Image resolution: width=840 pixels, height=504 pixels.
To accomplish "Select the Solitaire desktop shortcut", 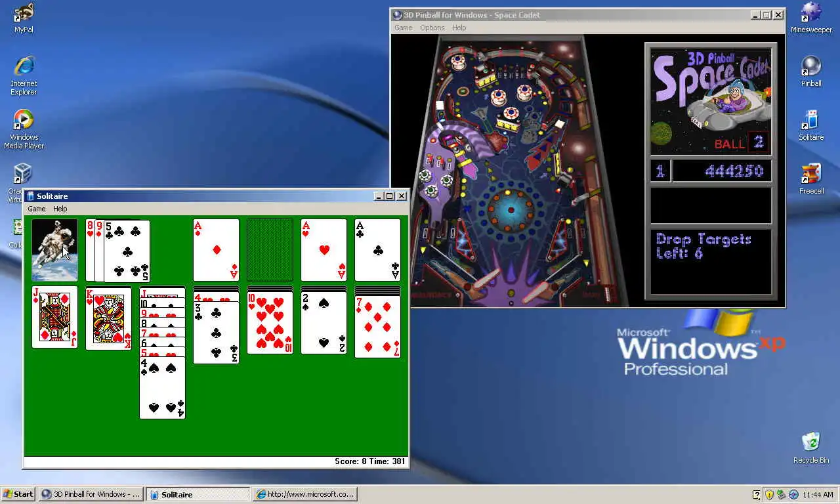I will pyautogui.click(x=811, y=125).
